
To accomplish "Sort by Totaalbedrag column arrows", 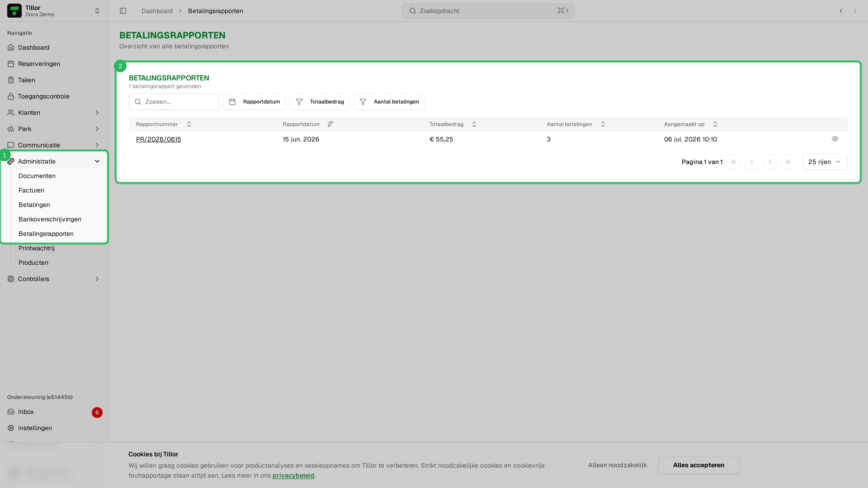I will click(x=474, y=124).
